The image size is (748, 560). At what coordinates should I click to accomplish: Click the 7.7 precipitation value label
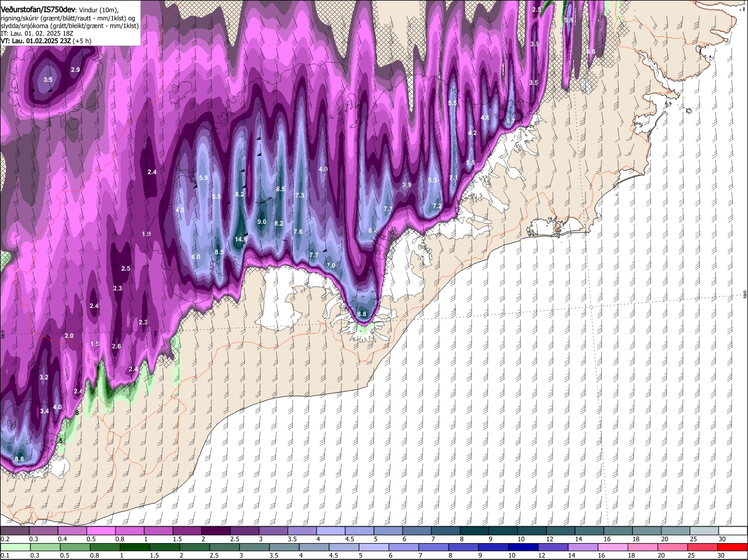(x=313, y=255)
